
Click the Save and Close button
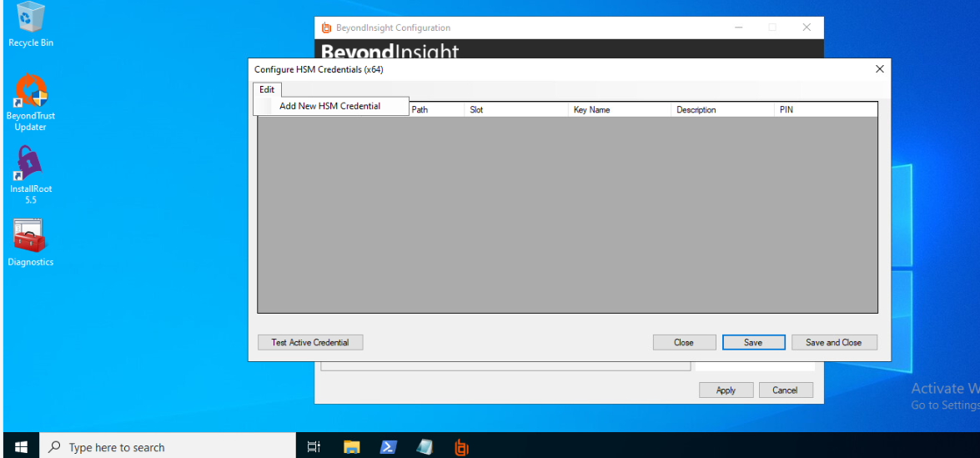pyautogui.click(x=834, y=342)
